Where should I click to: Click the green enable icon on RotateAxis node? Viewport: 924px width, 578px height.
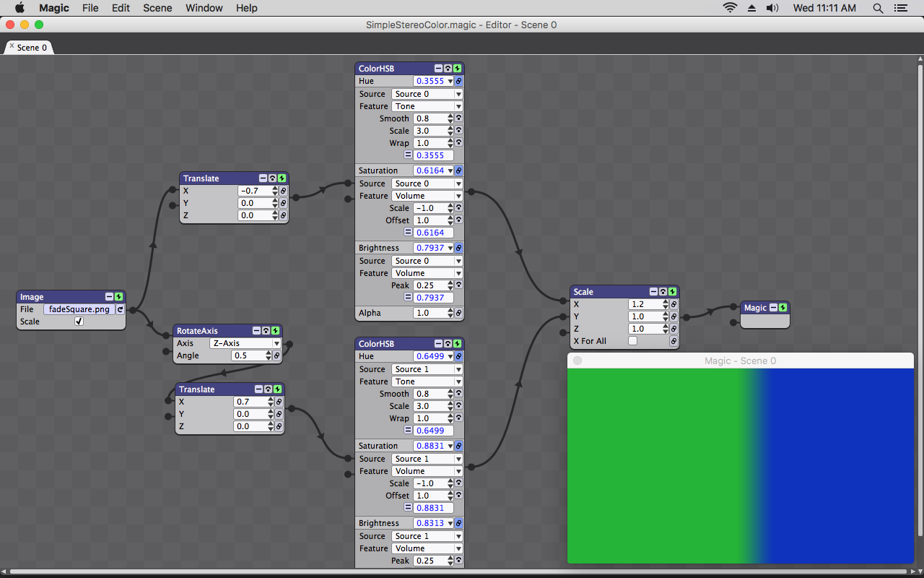pyautogui.click(x=276, y=331)
